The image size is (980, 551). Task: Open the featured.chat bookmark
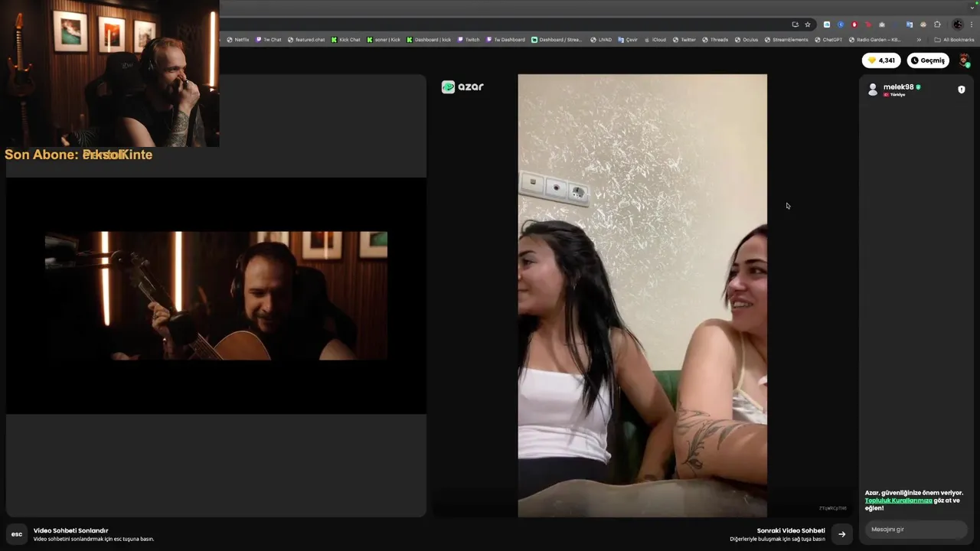pos(305,40)
